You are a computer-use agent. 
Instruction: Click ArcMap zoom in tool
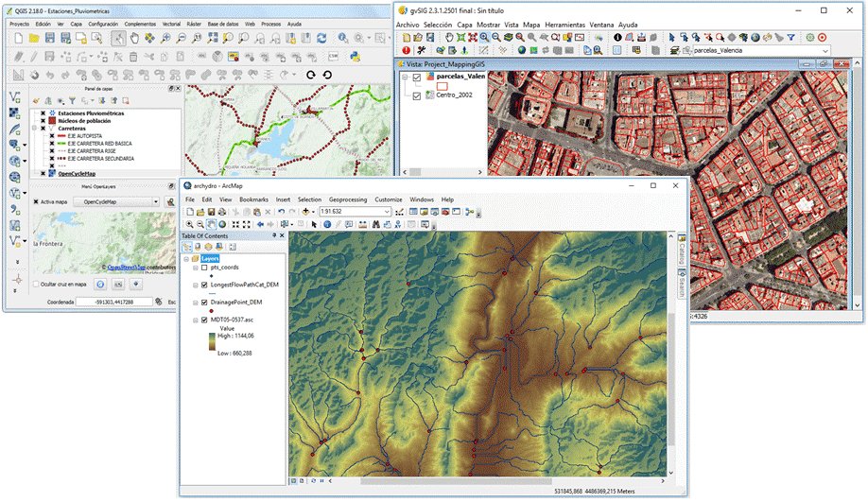[x=189, y=224]
